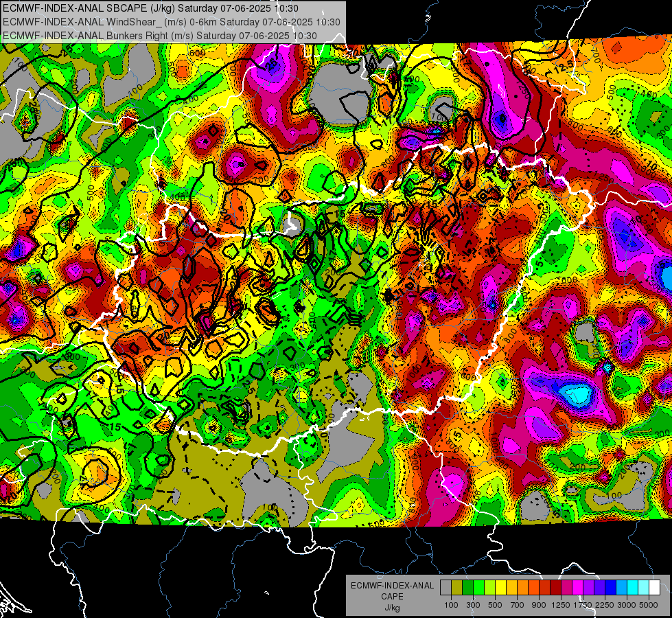Click the 500 legend value
This screenshot has height=618, width=672.
(x=495, y=605)
